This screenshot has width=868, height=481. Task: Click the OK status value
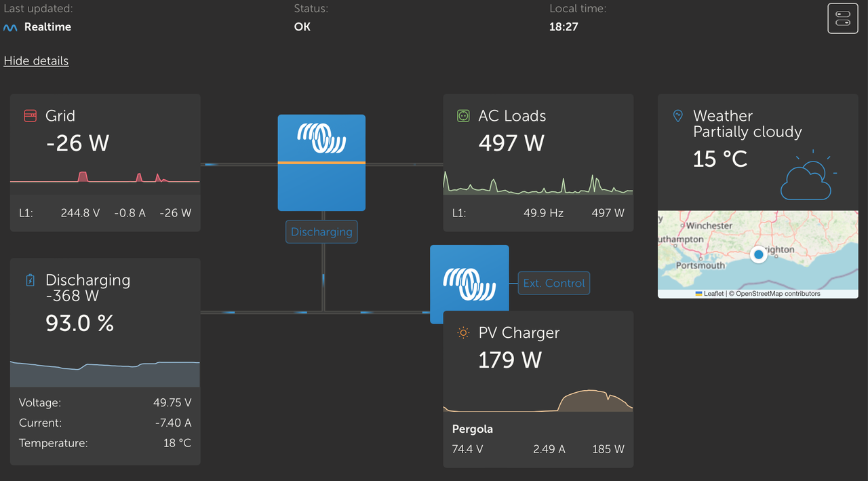click(302, 27)
